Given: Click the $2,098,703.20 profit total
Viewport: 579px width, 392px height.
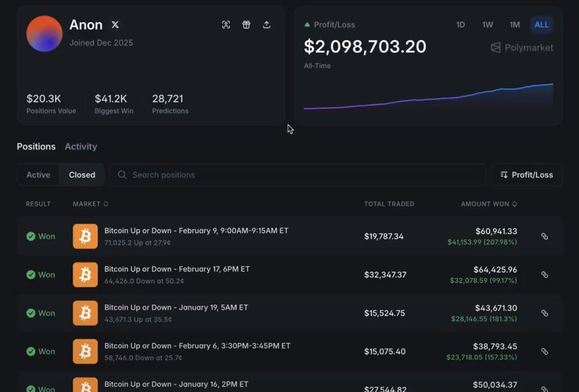Looking at the screenshot, I should (x=365, y=47).
